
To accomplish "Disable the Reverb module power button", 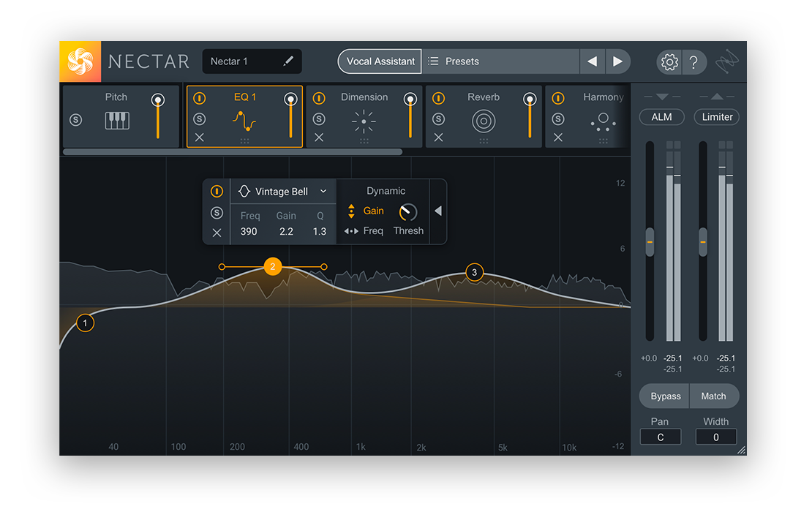I will point(438,98).
